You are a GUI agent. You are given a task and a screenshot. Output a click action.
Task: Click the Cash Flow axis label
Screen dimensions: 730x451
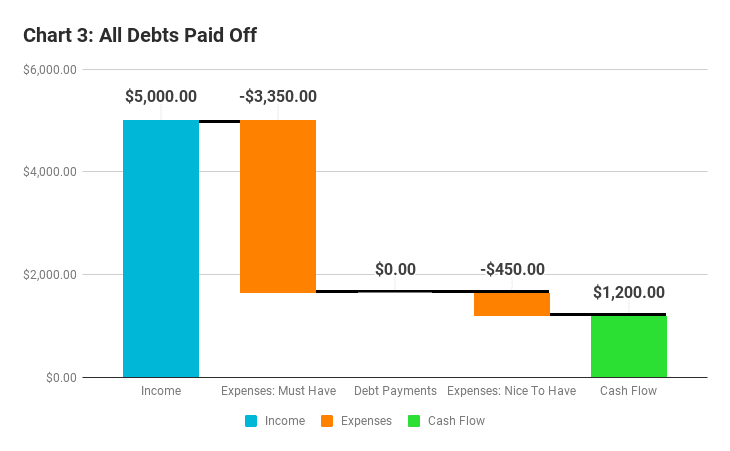click(x=628, y=391)
